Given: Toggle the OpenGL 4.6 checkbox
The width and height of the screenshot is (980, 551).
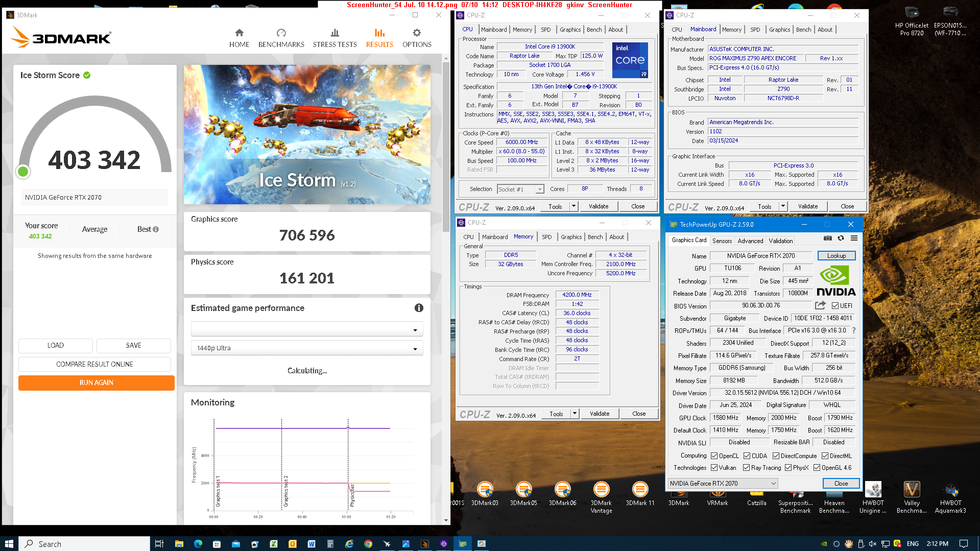Looking at the screenshot, I should (817, 467).
